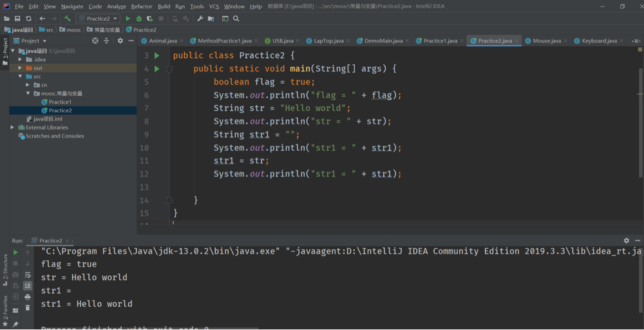Click the Search Everywhere magnifier icon
The height and width of the screenshot is (330, 644).
coord(236,19)
